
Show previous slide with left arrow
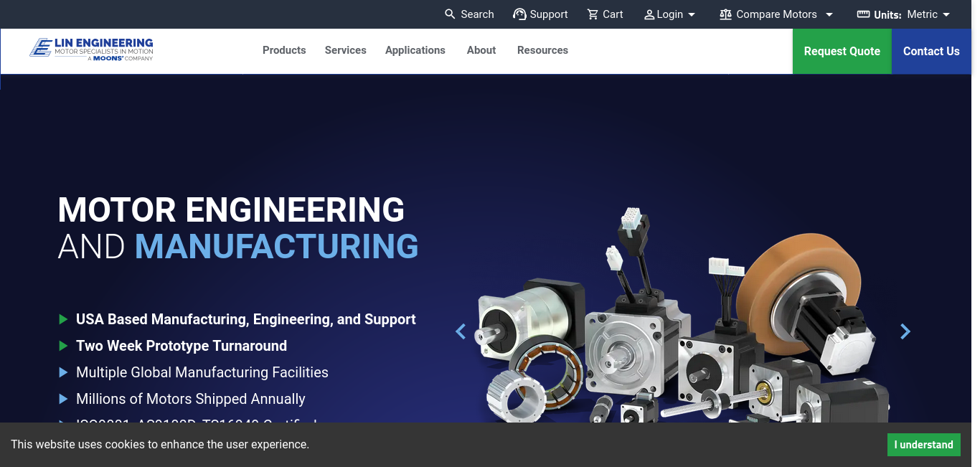[461, 331]
